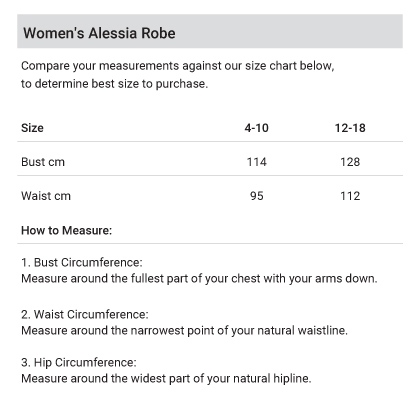The height and width of the screenshot is (402, 420).
Task: Click the Waist Circumference step heading
Action: click(85, 314)
